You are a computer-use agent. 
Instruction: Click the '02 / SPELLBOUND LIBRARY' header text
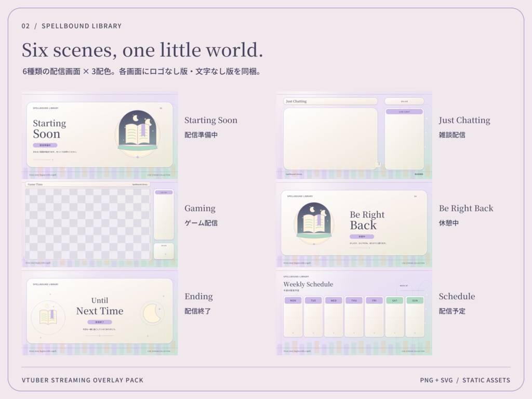72,26
